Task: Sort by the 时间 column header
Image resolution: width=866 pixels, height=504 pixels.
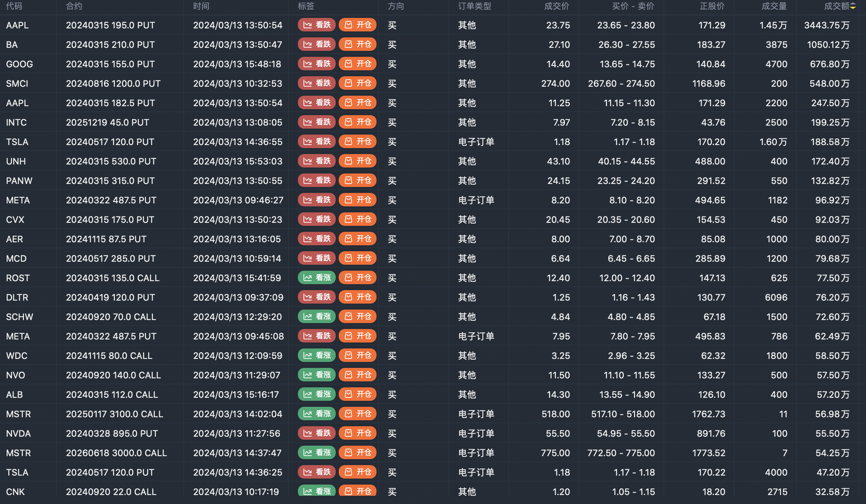Action: tap(201, 6)
